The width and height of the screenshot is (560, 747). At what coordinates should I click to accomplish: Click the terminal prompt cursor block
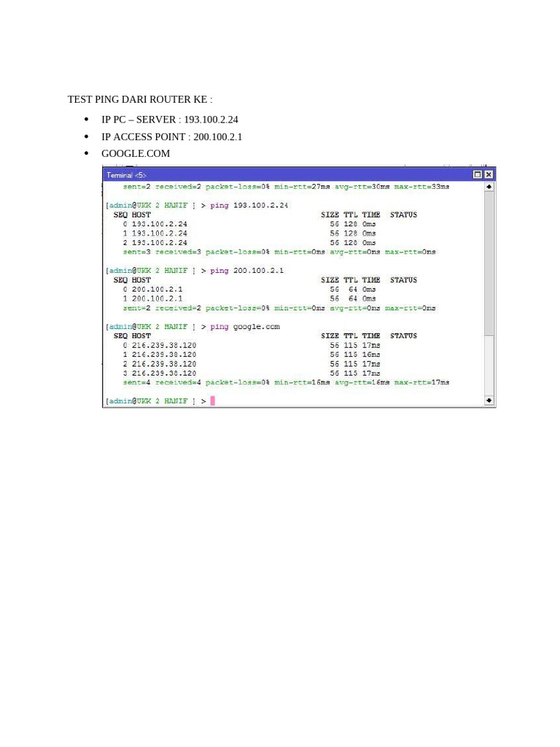tap(212, 400)
